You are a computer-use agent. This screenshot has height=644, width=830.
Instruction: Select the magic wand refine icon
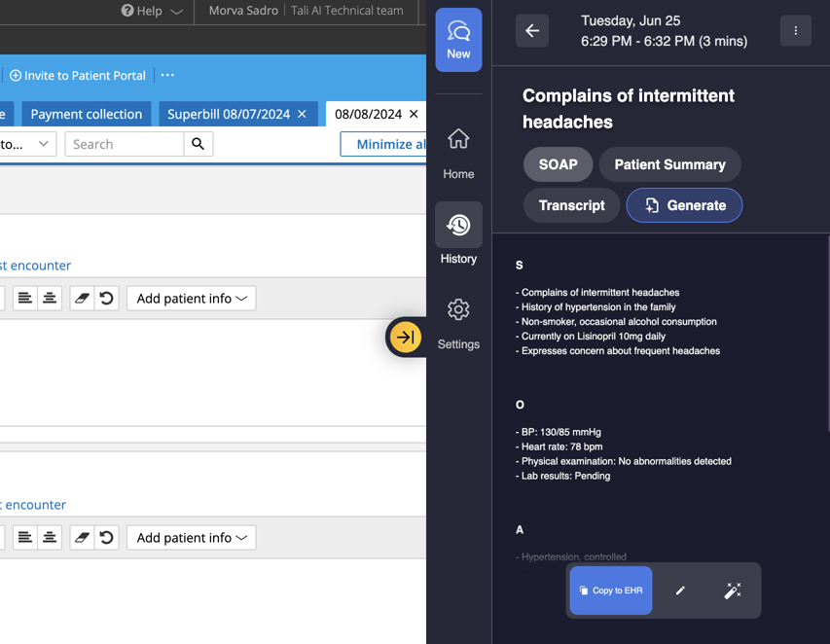733,590
